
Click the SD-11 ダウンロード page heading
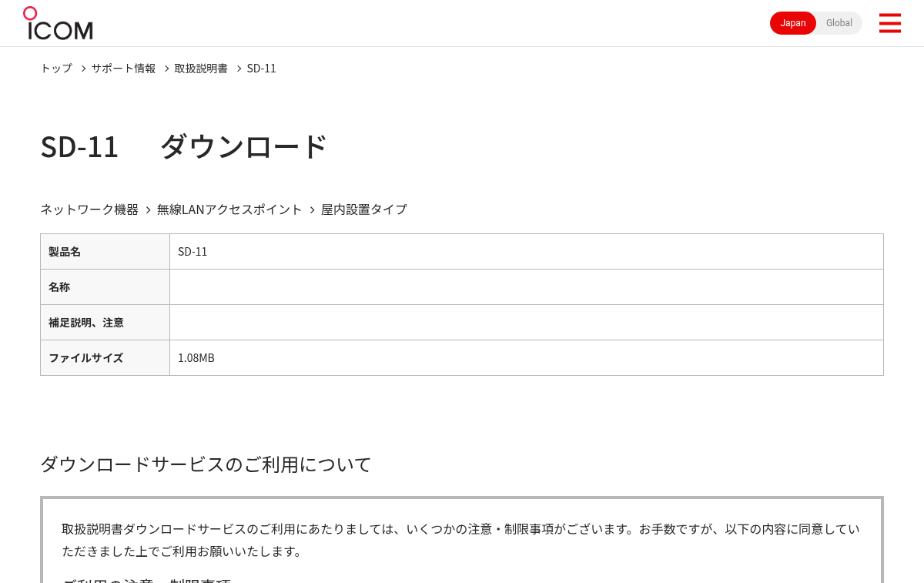coord(184,146)
